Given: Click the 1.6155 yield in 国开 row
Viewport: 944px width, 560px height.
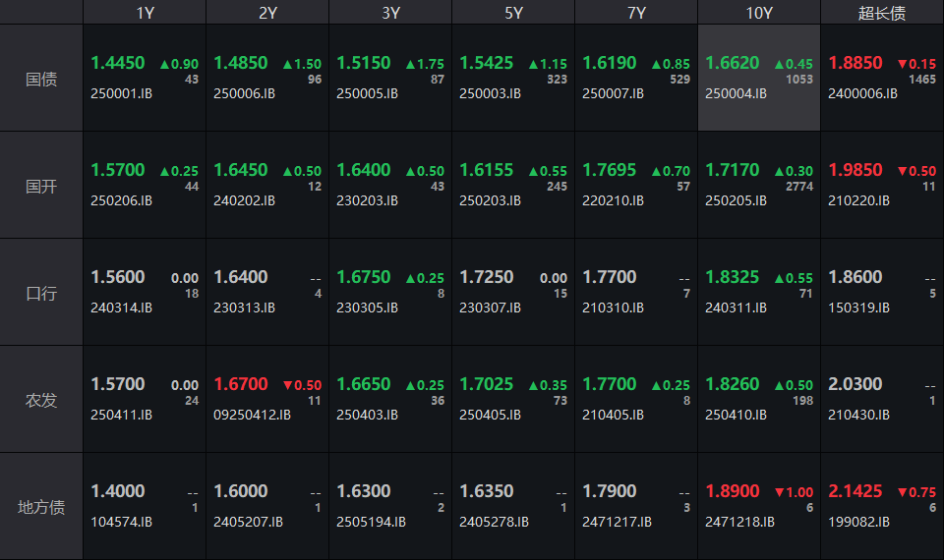Looking at the screenshot, I should (x=487, y=170).
